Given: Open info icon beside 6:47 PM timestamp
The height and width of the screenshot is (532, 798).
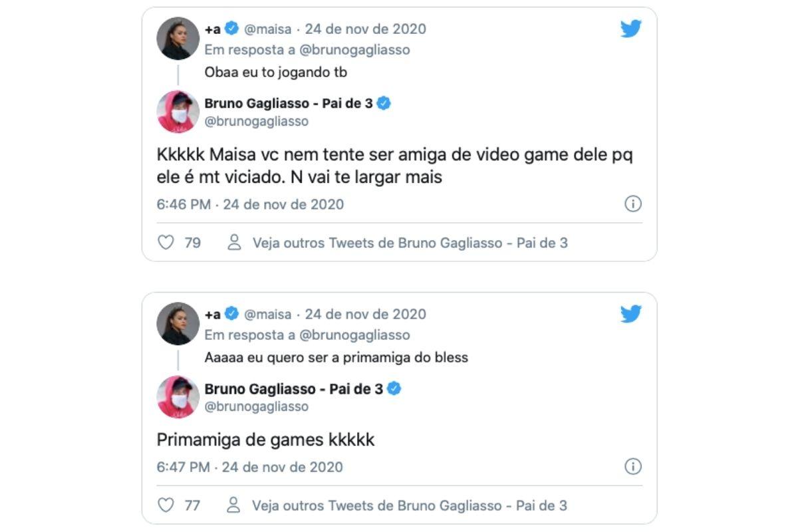Looking at the screenshot, I should (x=633, y=467).
